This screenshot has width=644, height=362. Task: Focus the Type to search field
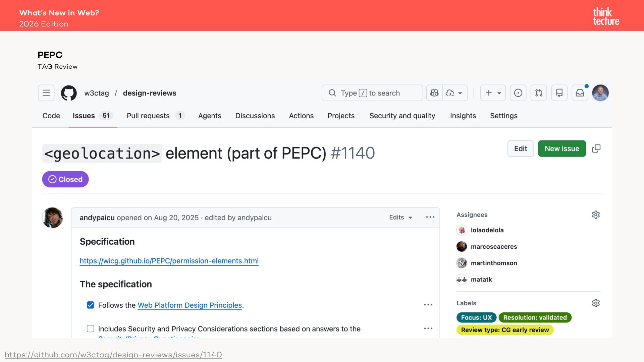pyautogui.click(x=372, y=93)
